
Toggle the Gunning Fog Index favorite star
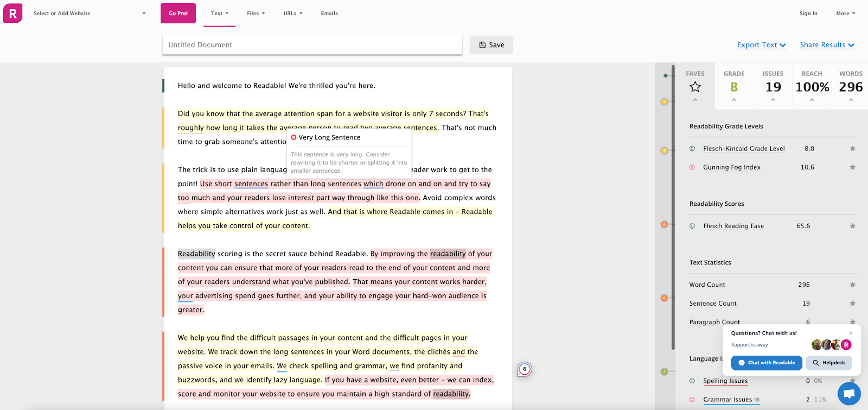[852, 167]
